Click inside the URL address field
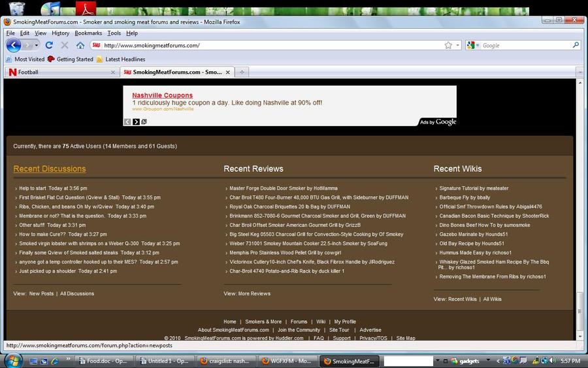Viewport: 588px width, 368px height. click(x=261, y=45)
